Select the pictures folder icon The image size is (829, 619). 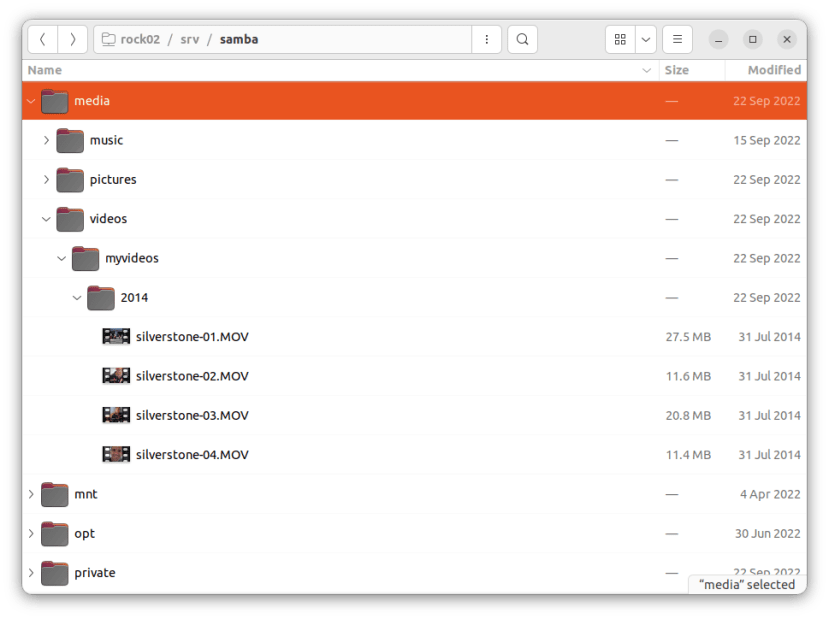coord(70,180)
